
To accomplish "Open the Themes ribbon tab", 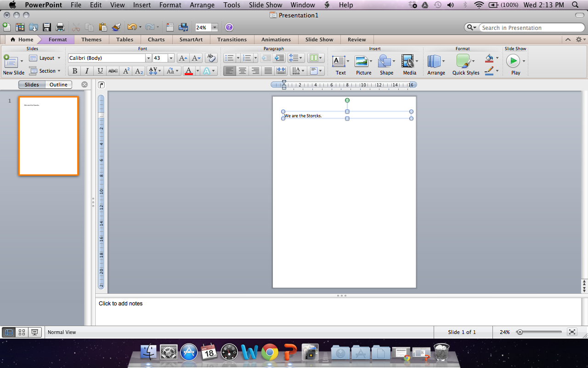I will coord(91,40).
